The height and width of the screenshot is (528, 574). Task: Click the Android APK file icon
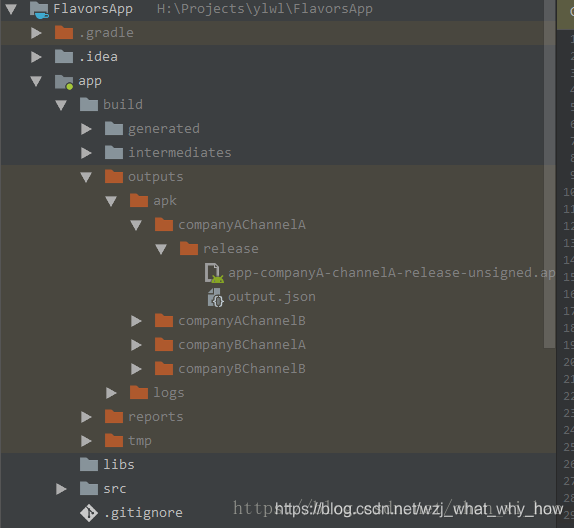click(x=214, y=273)
